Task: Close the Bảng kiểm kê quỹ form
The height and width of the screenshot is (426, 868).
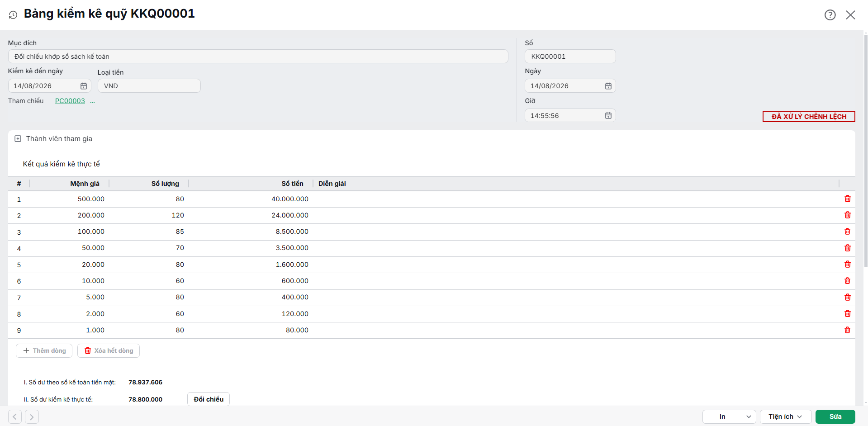Action: [850, 15]
